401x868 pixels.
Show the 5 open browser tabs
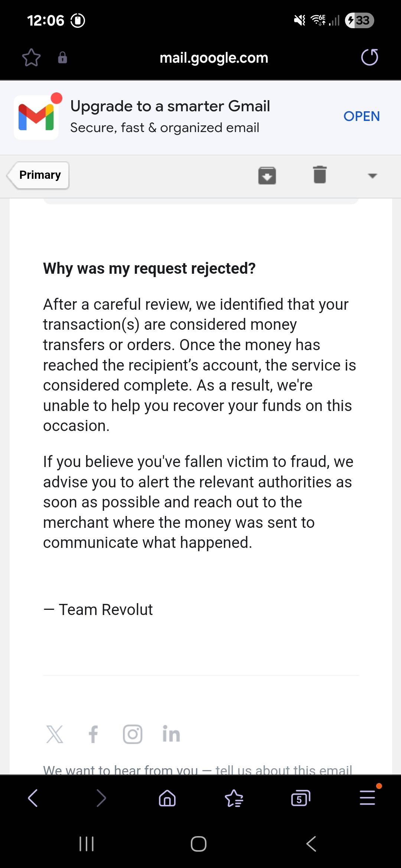coord(300,798)
